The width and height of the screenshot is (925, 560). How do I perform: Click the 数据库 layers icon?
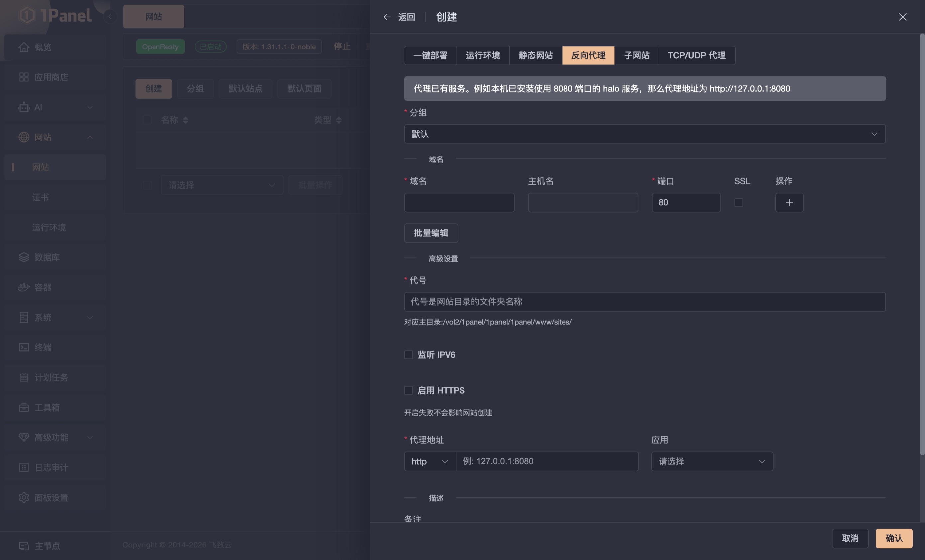(x=24, y=257)
